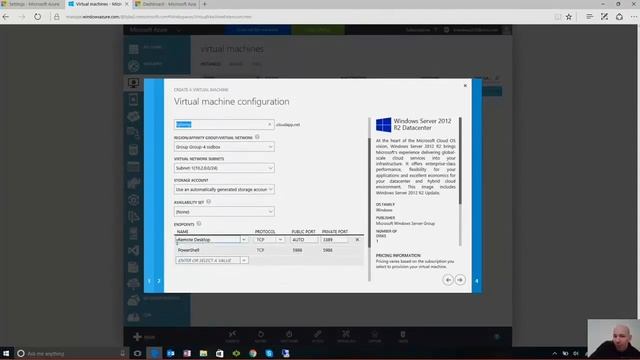
Task: Open Edge More actions menu
Action: point(634,17)
